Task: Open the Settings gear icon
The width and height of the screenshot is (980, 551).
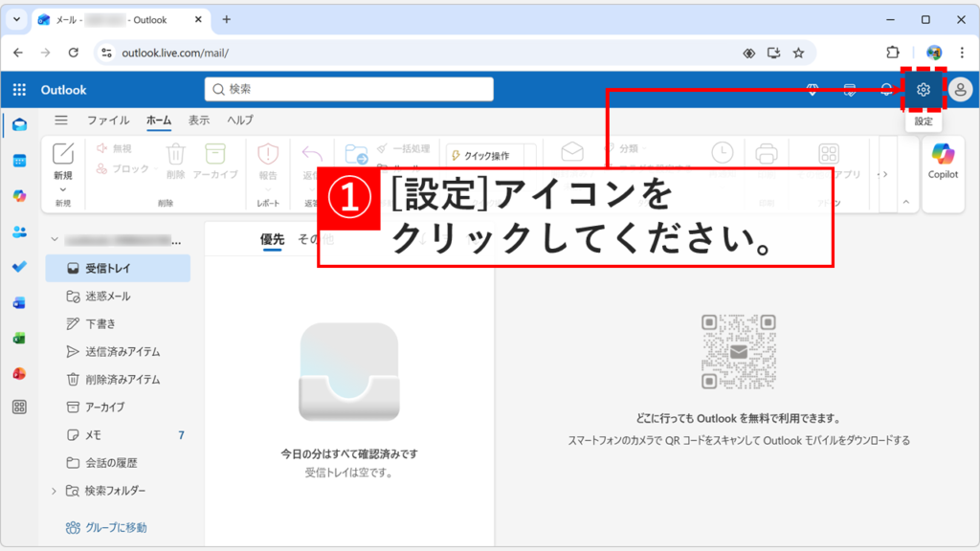Action: coord(922,89)
